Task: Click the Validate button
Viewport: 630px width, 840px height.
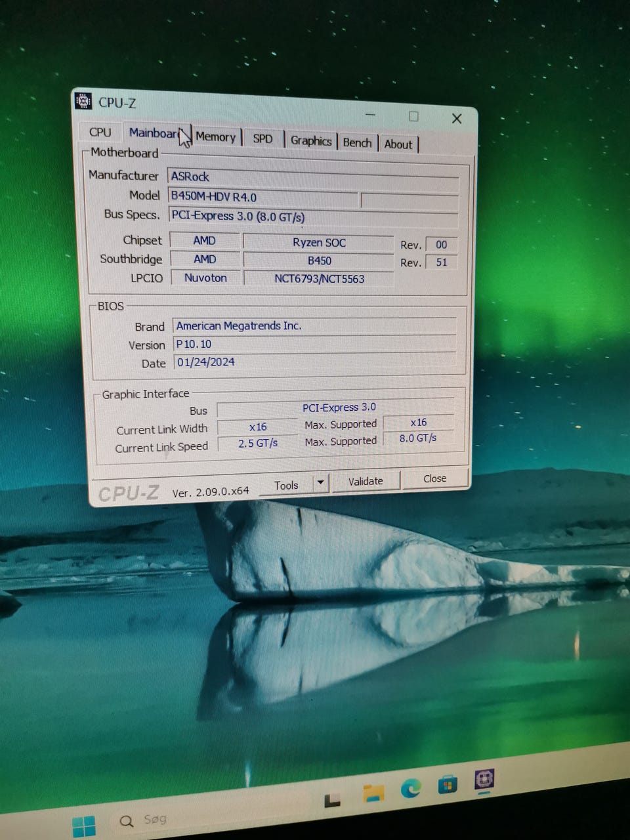Action: pos(365,481)
